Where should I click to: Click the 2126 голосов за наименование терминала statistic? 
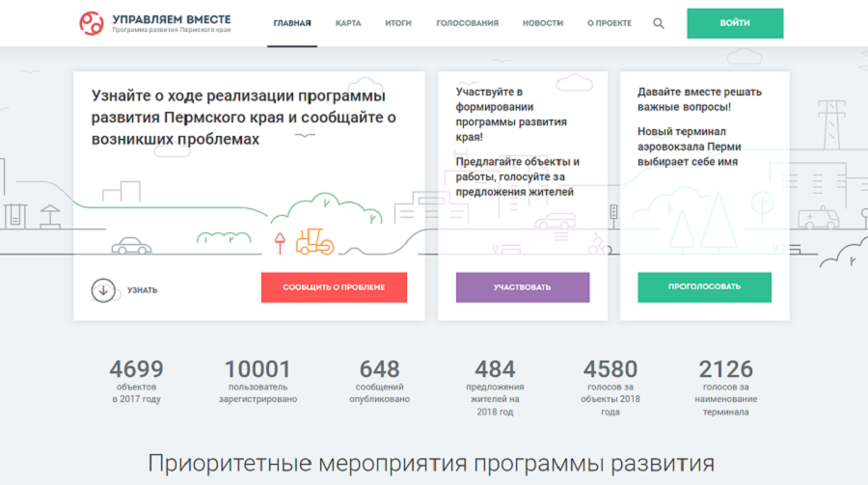725,387
